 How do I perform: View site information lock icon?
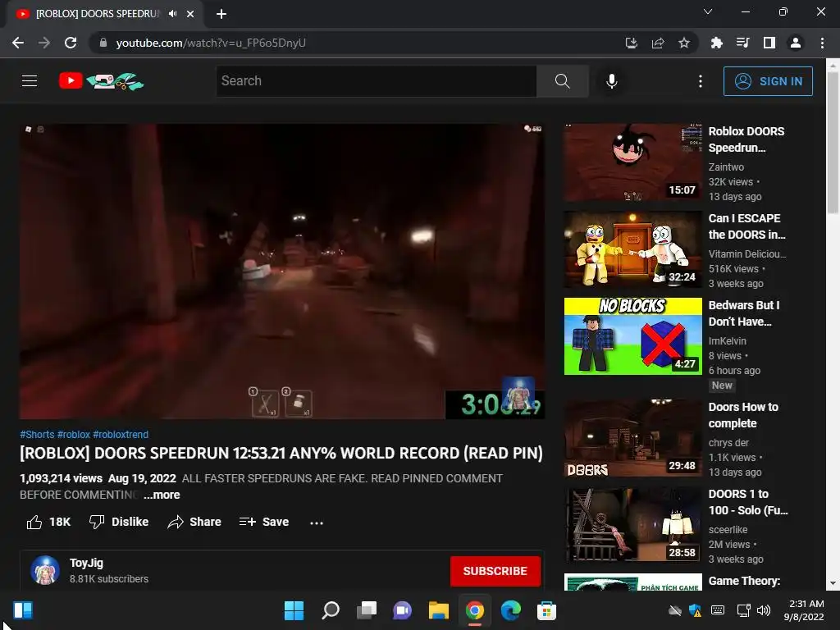(x=103, y=43)
